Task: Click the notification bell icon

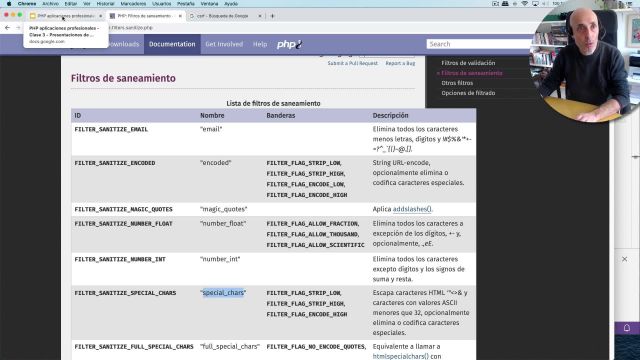Action: point(627,328)
